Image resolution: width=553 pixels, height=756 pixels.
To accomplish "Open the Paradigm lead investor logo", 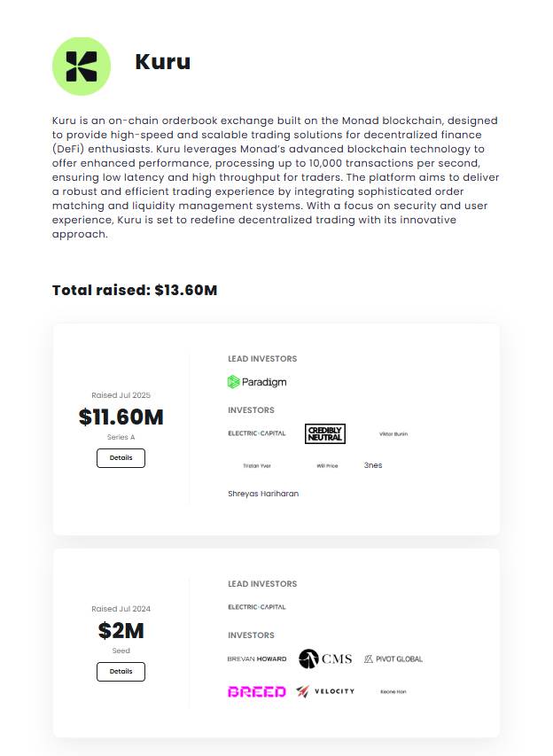I will pyautogui.click(x=257, y=382).
